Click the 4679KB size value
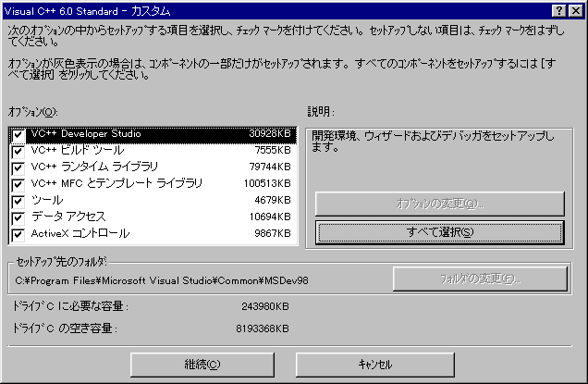Viewport: 588px width, 384px height. [273, 200]
